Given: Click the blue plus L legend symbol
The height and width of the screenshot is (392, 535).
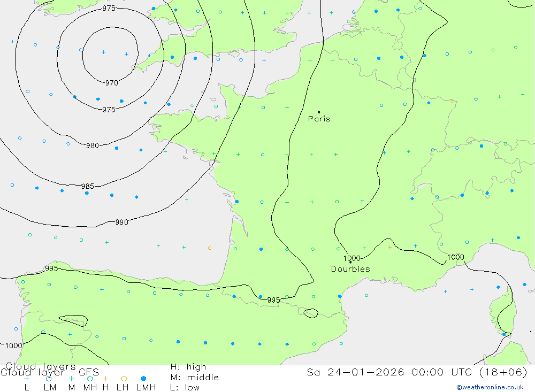Looking at the screenshot, I should tap(27, 379).
